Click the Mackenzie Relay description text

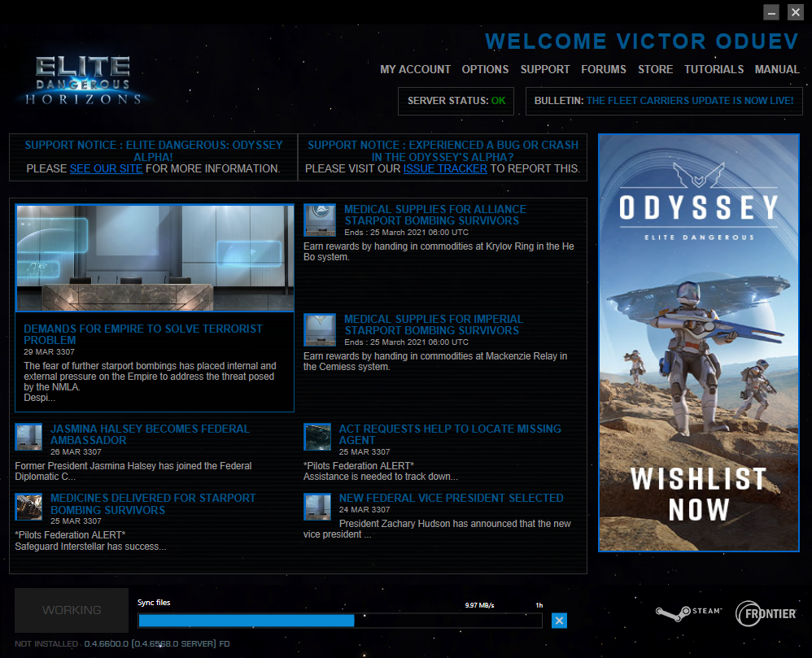pyautogui.click(x=435, y=361)
